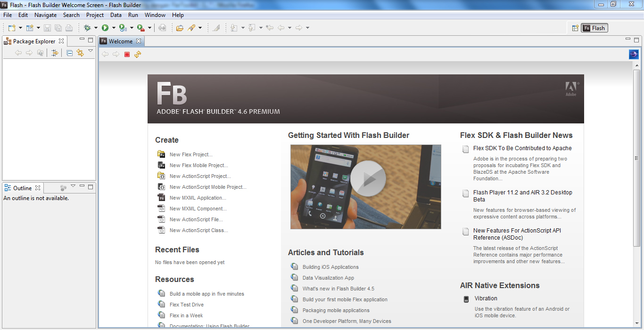Open Building iOS Applications article
644x330 pixels.
(x=330, y=267)
